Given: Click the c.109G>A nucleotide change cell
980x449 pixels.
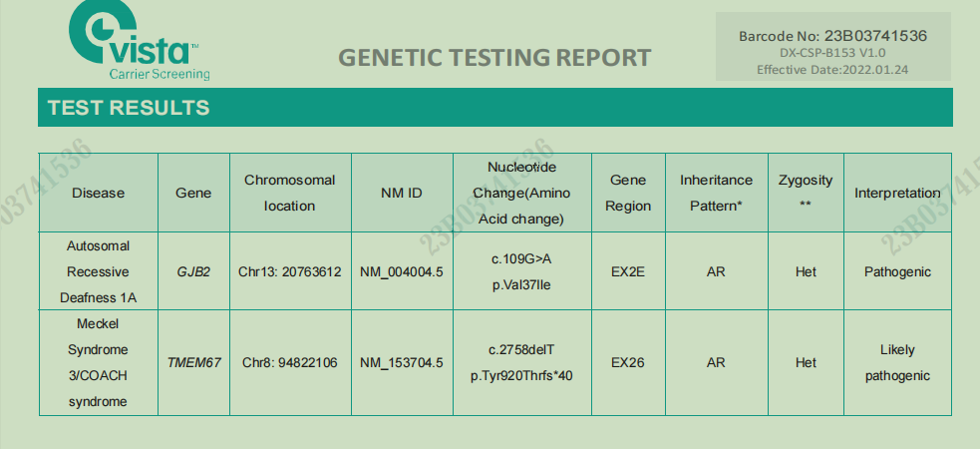Looking at the screenshot, I should coord(521,258).
